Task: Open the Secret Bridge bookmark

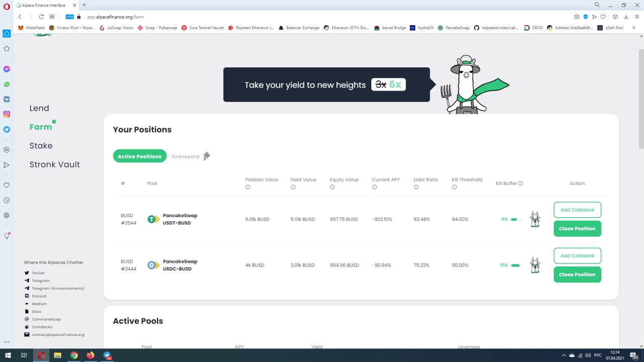Action: (390, 28)
